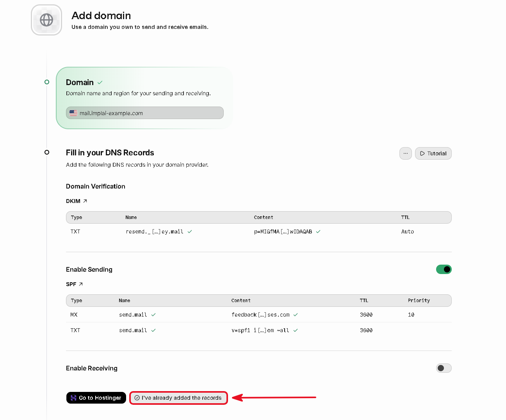Screen dimensions: 506x420
Task: Select the TXT row TTL 3600 under SPF
Action: [x=366, y=330]
